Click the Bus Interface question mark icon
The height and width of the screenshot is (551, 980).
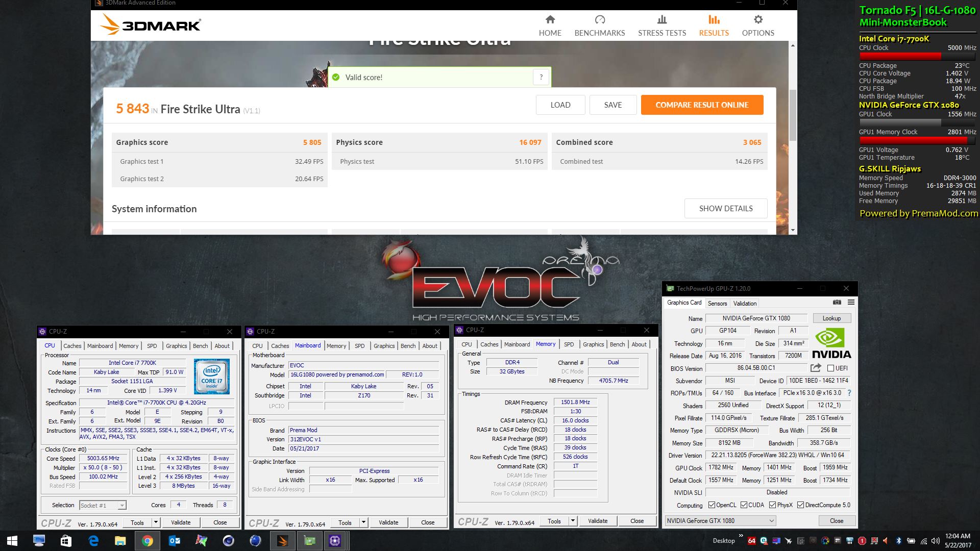(849, 393)
